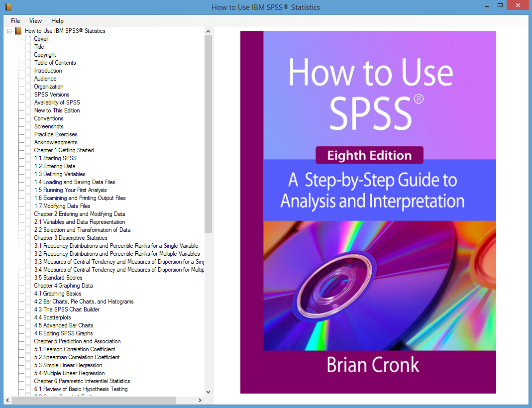
Task: Click the page icon beside 1.2 Entering Data
Action: coord(28,166)
